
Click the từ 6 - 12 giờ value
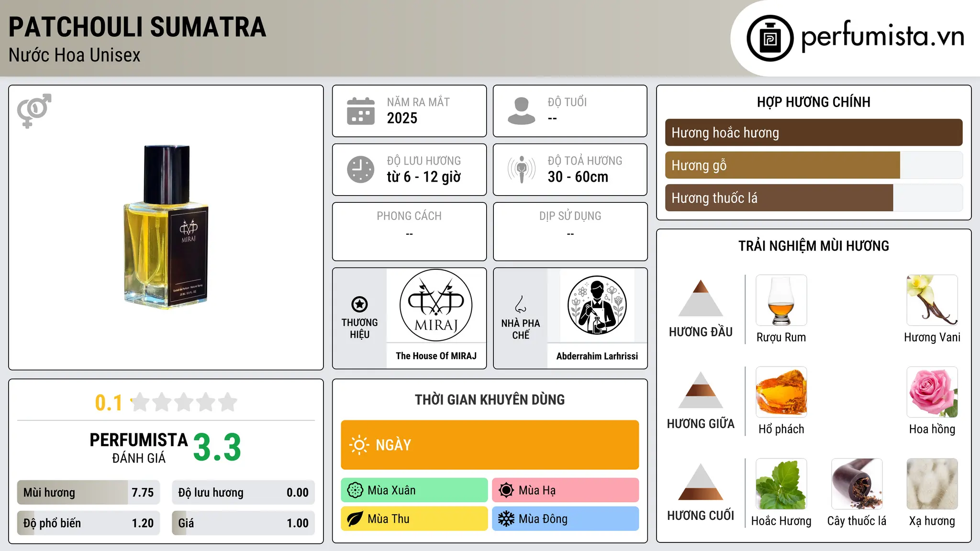tap(424, 176)
